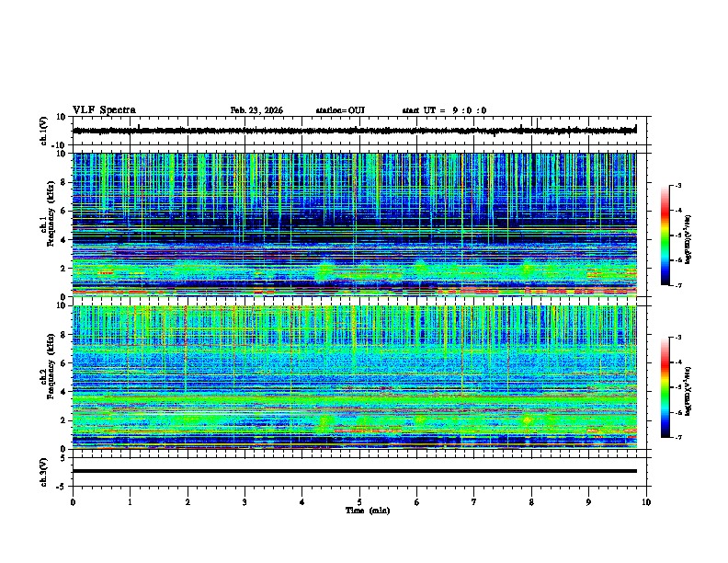This screenshot has height=563, width=728.
Task: Click the ch.1 colorbar "log(PSD)" units label
Action: point(688,239)
